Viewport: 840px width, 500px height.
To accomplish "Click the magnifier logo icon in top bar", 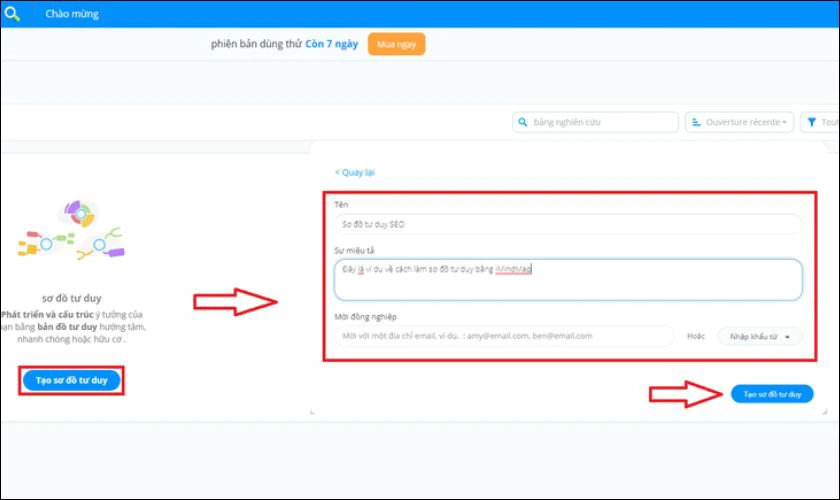I will coord(12,13).
